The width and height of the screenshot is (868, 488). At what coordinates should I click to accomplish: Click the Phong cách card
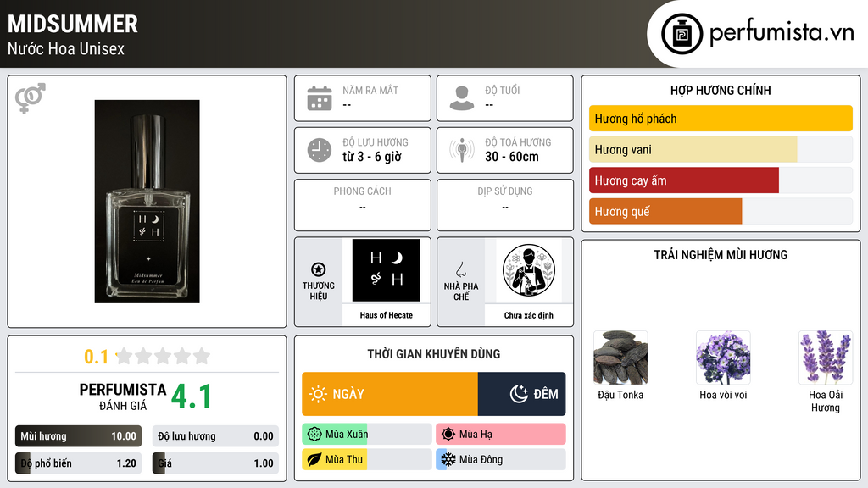coord(363,205)
